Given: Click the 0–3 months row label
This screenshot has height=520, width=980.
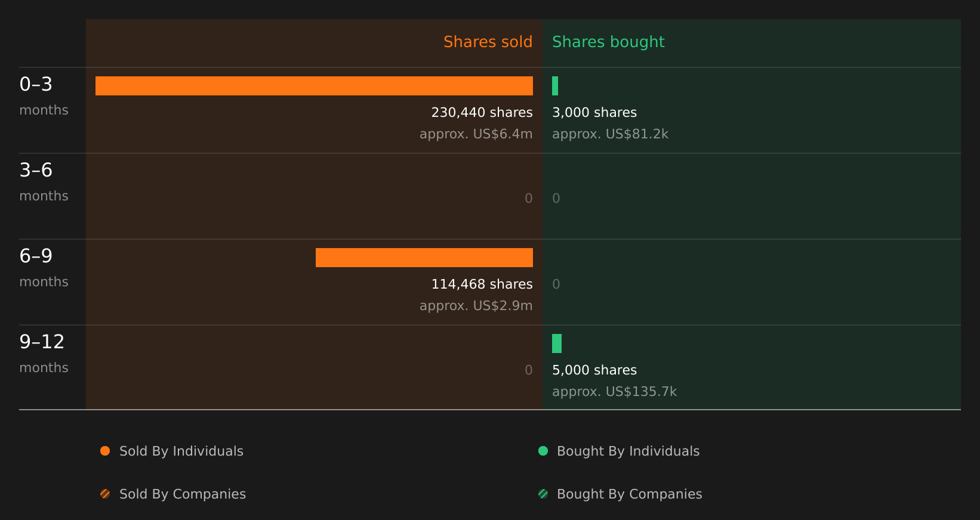Looking at the screenshot, I should coord(44,96).
